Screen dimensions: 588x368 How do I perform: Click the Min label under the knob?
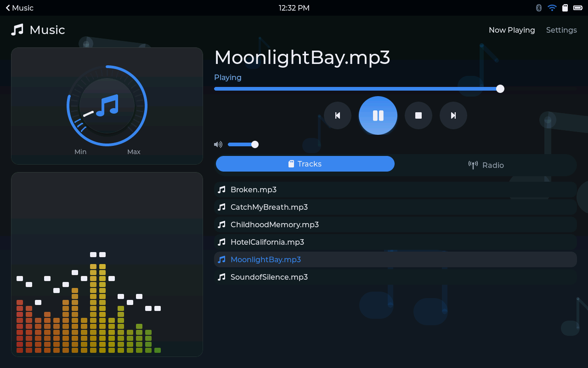pos(80,152)
